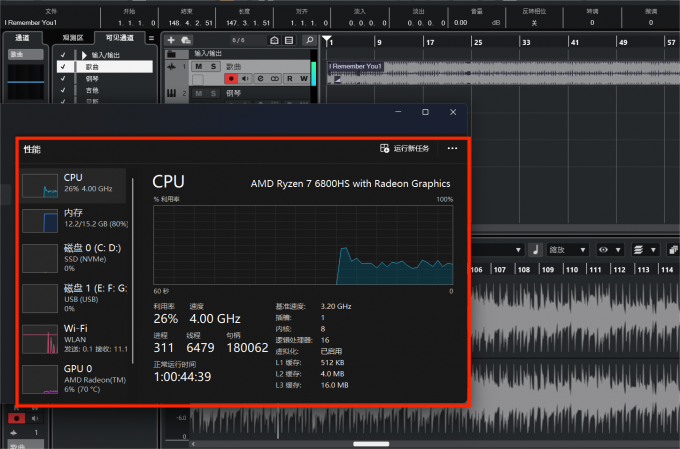Open the visibility panel menu icon
The image size is (680, 449).
pyautogui.click(x=151, y=38)
